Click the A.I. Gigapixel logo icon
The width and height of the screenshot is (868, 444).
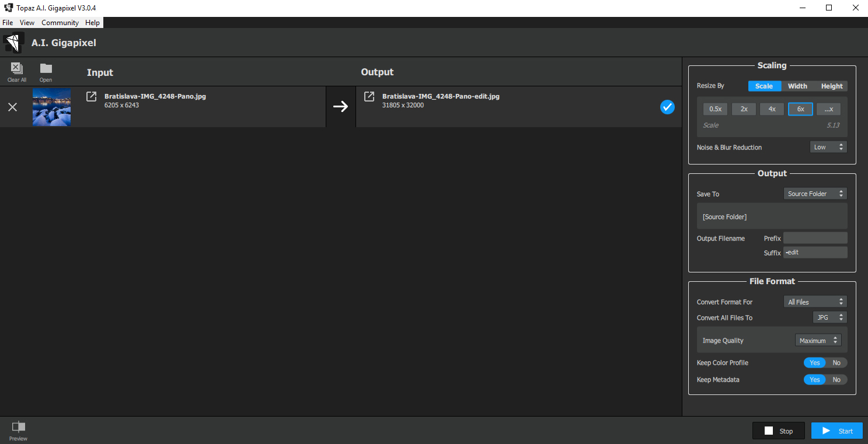pyautogui.click(x=13, y=43)
